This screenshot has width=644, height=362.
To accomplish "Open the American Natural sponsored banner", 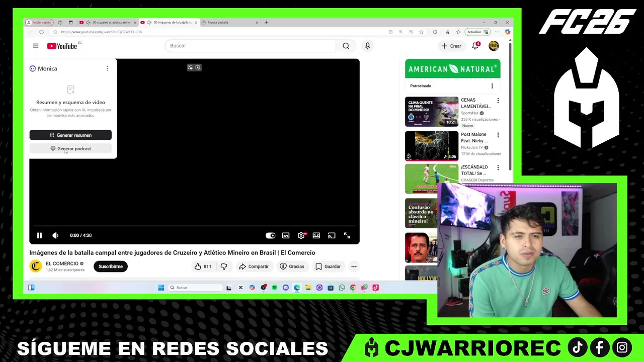I will 453,69.
